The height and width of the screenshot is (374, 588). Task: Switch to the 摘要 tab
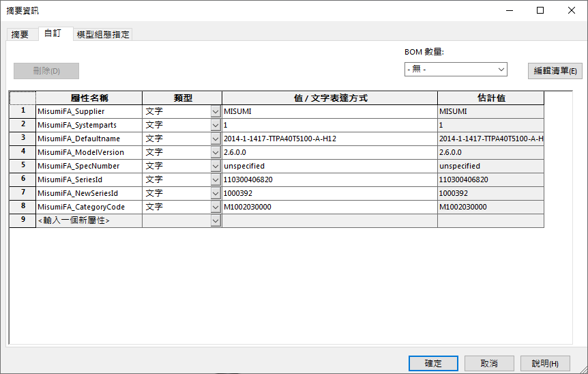tap(20, 34)
